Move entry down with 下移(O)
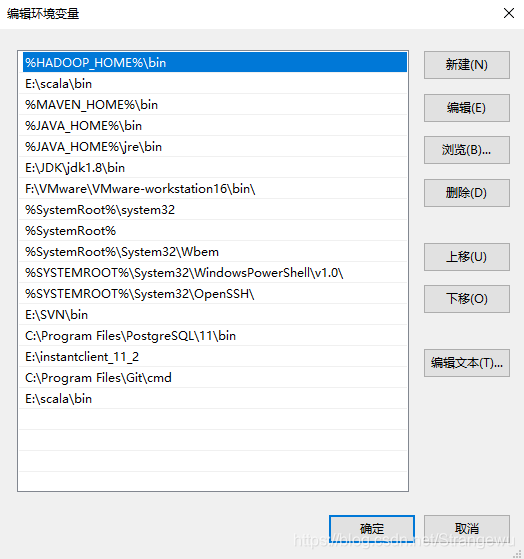Screen dimensions: 524x559 click(x=467, y=299)
